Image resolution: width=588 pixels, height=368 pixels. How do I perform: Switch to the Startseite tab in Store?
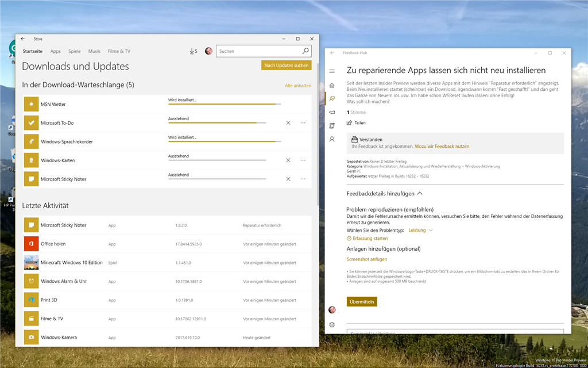click(32, 51)
